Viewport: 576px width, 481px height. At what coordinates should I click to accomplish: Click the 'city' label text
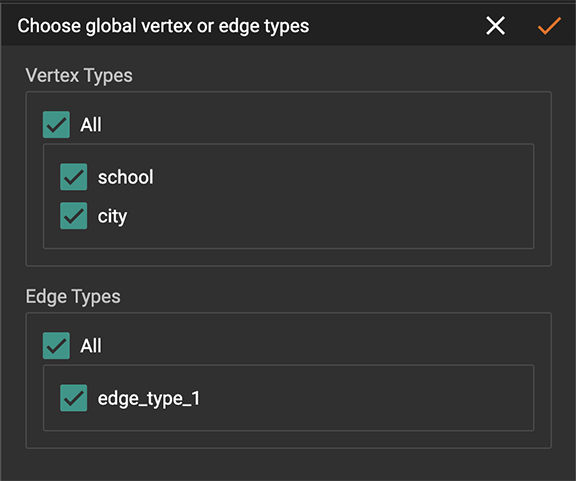pyautogui.click(x=112, y=216)
